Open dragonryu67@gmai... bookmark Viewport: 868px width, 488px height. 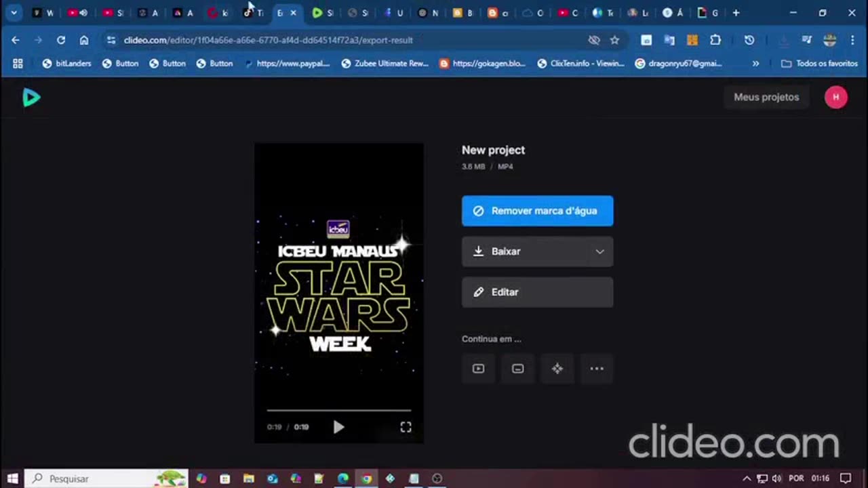678,63
